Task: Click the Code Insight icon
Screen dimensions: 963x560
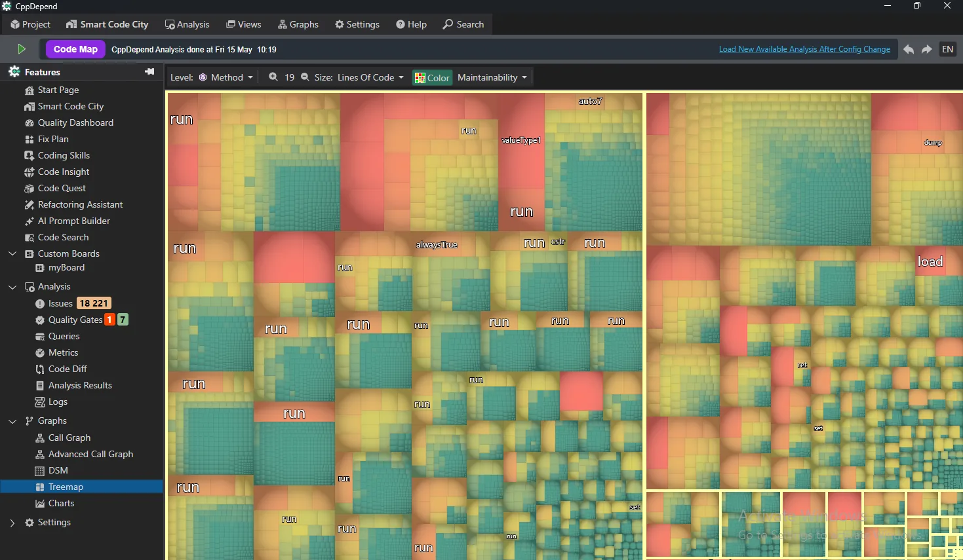Action: pos(29,172)
